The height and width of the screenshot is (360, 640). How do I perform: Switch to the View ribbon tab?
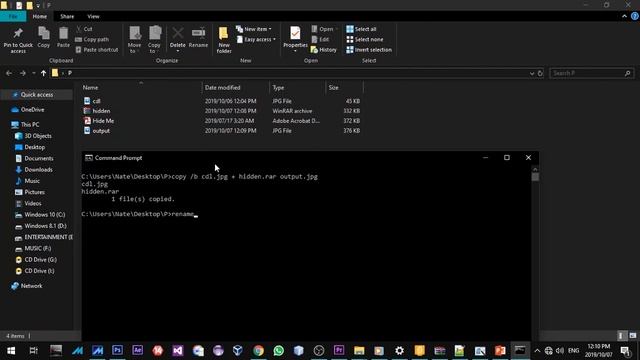[93, 16]
